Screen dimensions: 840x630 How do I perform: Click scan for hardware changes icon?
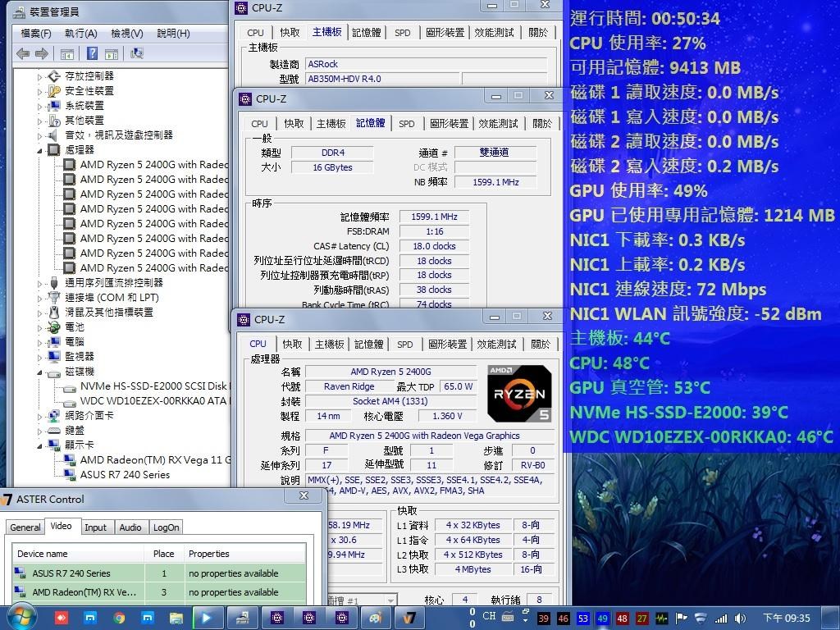[137, 53]
